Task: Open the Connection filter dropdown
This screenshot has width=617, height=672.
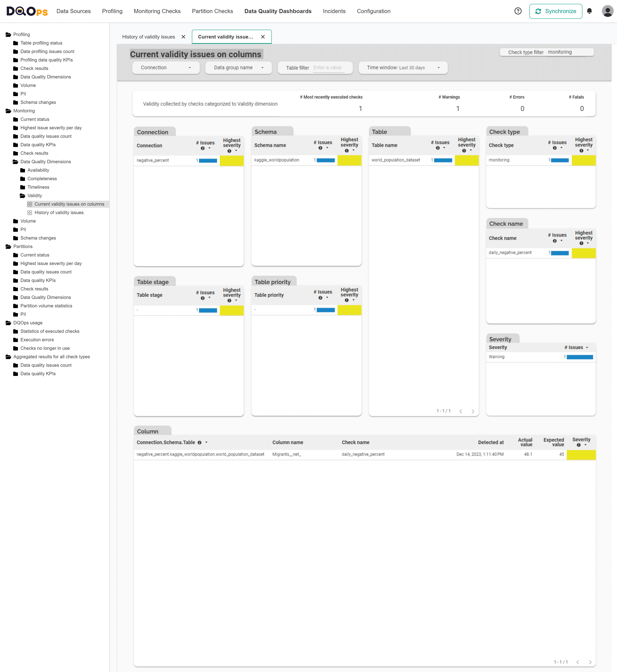Action: tap(166, 67)
